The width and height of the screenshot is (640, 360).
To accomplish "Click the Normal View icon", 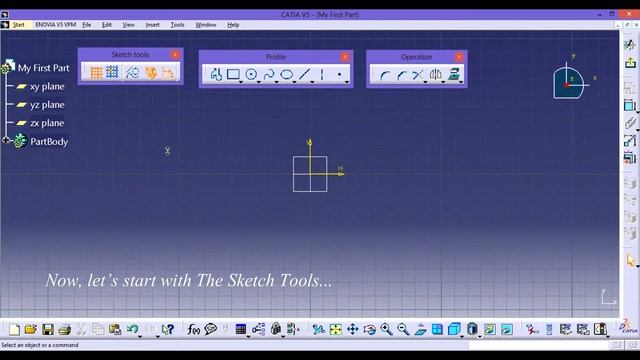I will [x=420, y=329].
